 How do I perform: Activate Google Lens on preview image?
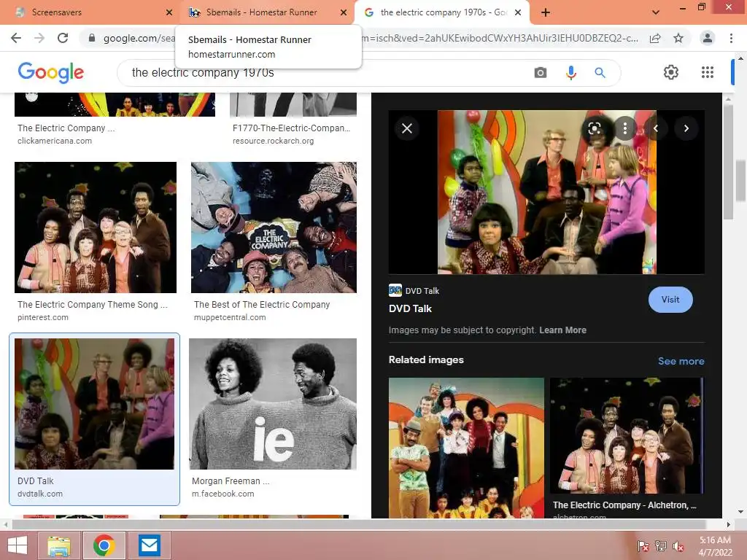pos(594,128)
